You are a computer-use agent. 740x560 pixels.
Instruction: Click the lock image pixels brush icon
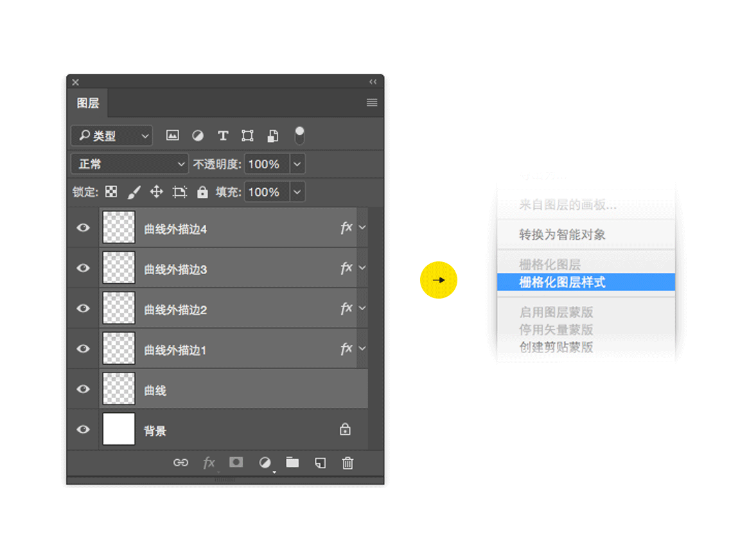click(x=134, y=192)
